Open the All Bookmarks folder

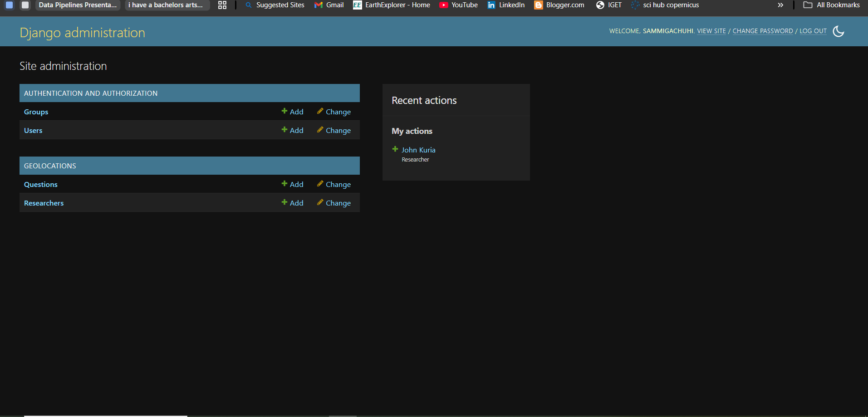[x=831, y=5]
